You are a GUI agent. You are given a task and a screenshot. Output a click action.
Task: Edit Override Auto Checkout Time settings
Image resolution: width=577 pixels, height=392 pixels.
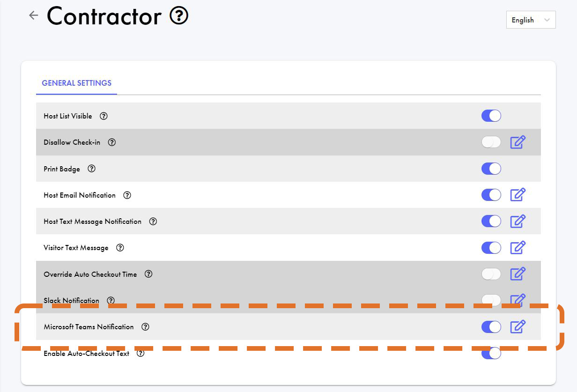tap(518, 274)
